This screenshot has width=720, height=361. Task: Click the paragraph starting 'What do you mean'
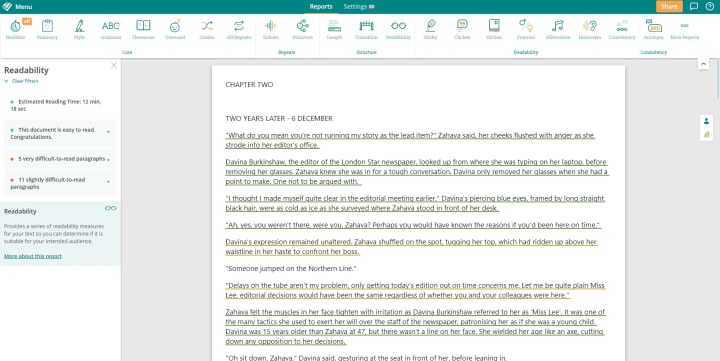(410, 140)
